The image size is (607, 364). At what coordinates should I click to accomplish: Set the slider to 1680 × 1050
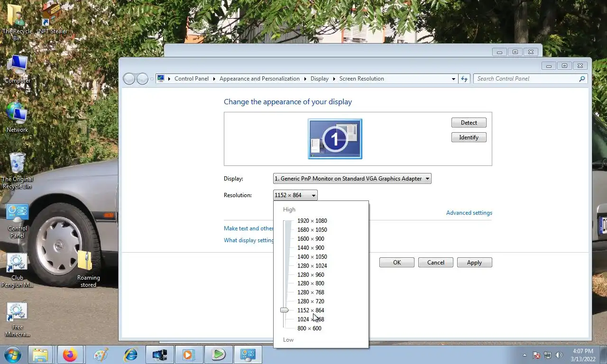click(312, 230)
